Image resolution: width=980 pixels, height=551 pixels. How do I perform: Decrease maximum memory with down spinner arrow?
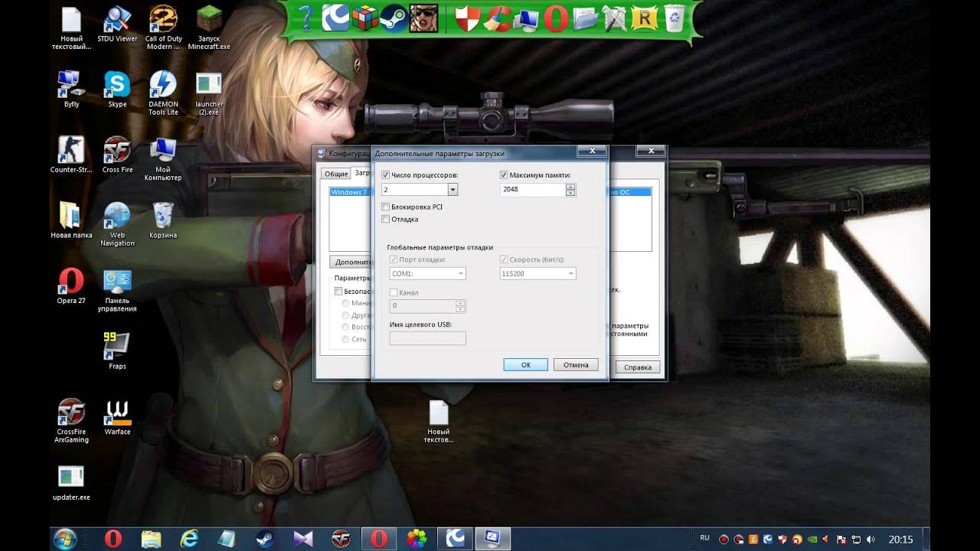[570, 192]
